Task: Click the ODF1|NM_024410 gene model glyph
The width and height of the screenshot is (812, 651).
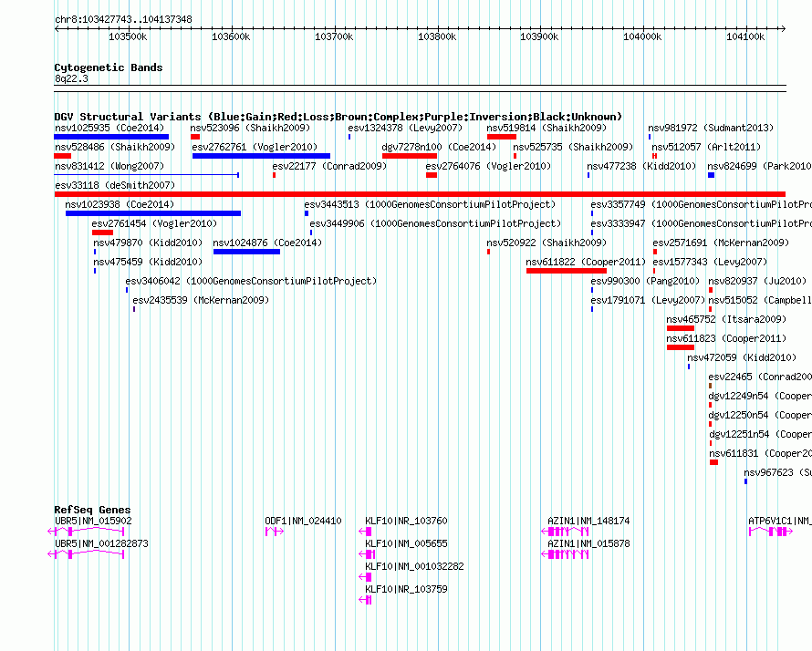Action: click(x=275, y=532)
